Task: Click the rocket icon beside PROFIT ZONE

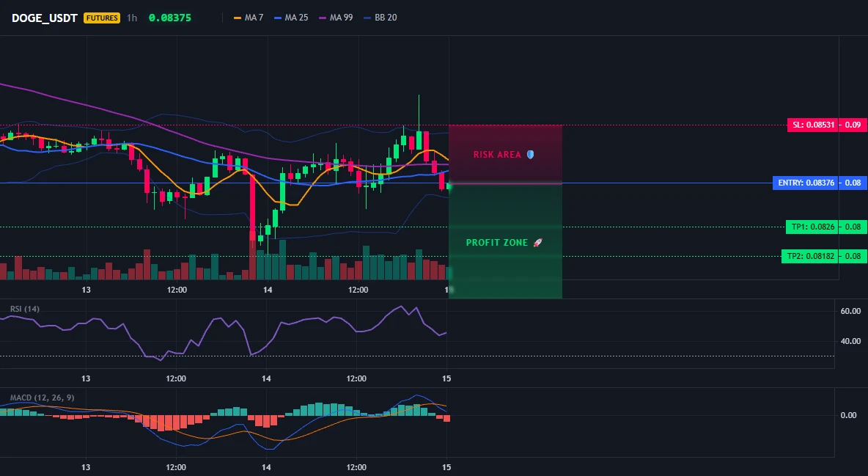Action: [537, 243]
